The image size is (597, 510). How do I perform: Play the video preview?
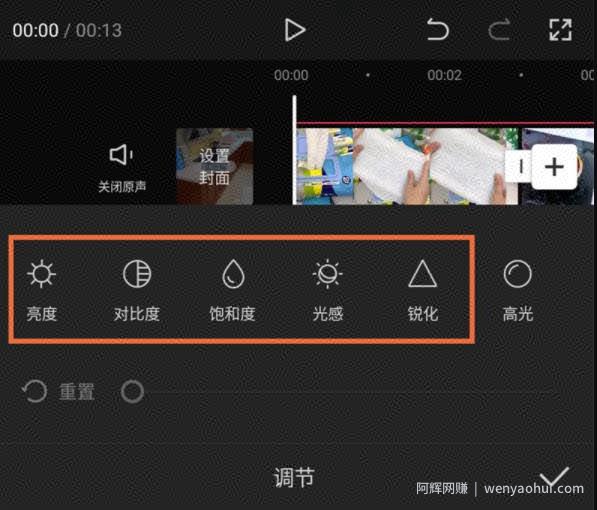295,30
